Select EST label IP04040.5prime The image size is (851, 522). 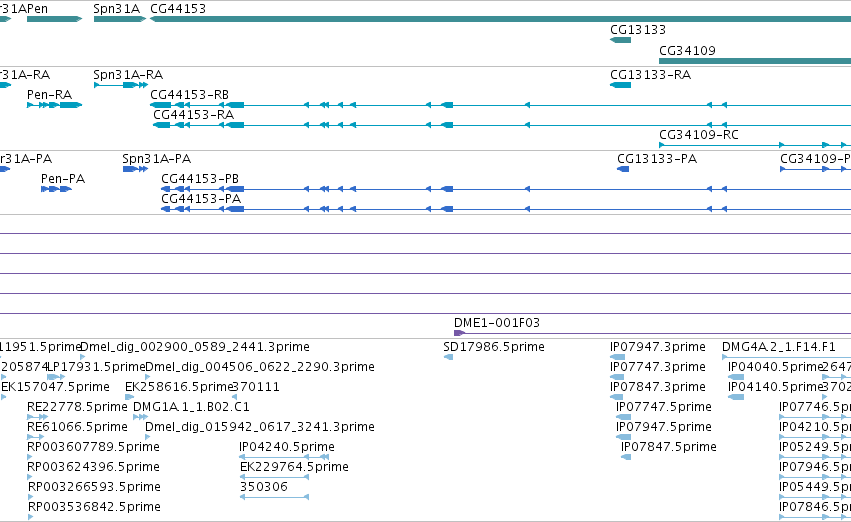pos(775,367)
